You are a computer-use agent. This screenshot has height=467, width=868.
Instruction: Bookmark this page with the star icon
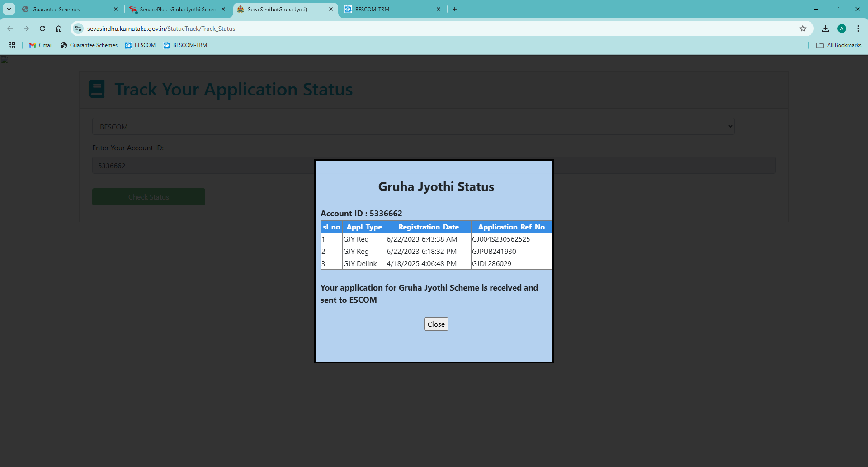click(x=802, y=29)
